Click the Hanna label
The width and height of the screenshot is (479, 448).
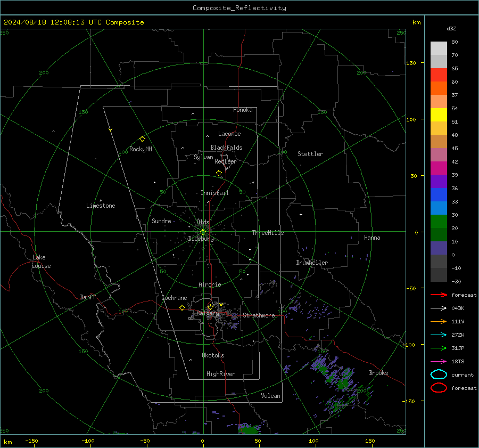[372, 237]
